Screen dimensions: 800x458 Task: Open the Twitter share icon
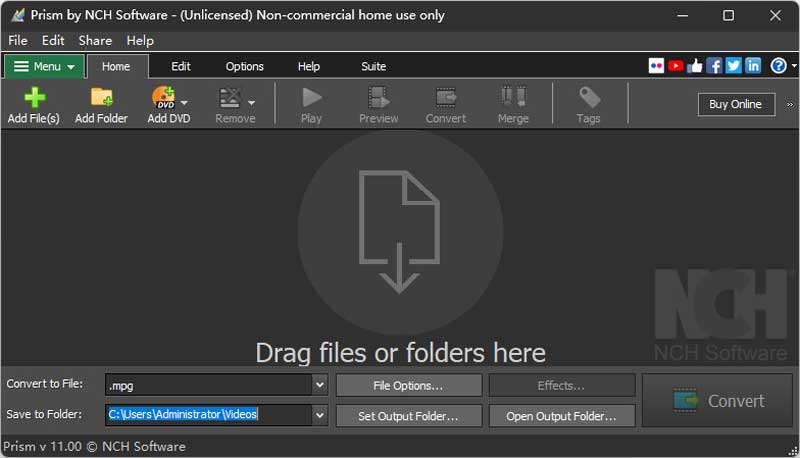(733, 66)
